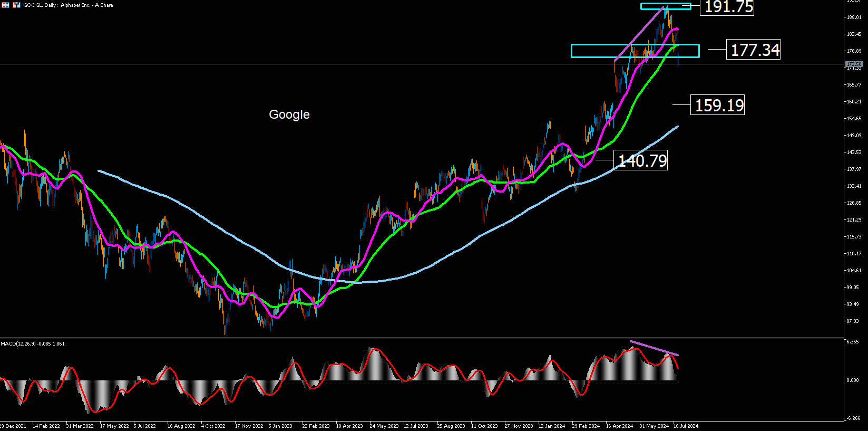Click the 17 Nov 2022 date label
Screen dimensions: 868x431
pos(249,426)
